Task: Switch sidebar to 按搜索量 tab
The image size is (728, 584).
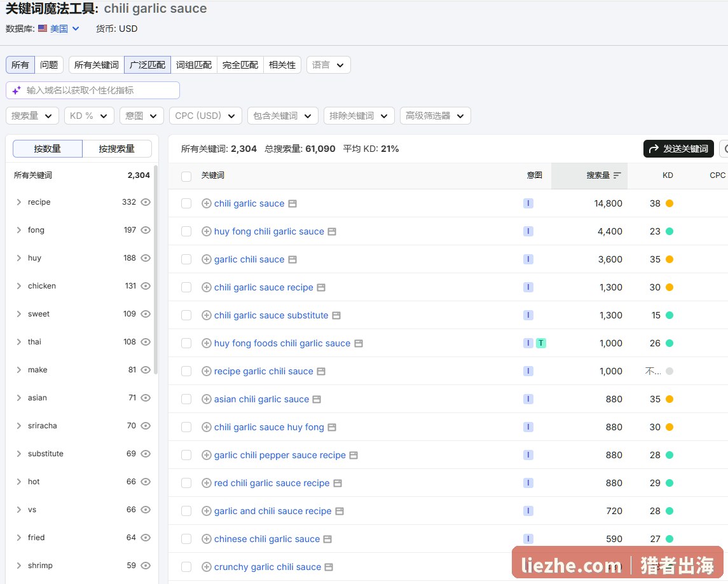Action: [116, 149]
